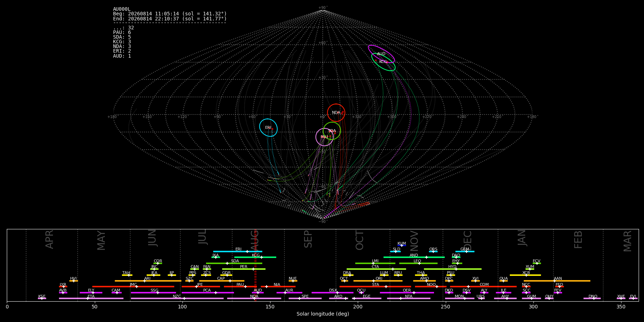
Task: Click the PER shower activity bar
Action: tap(244, 269)
